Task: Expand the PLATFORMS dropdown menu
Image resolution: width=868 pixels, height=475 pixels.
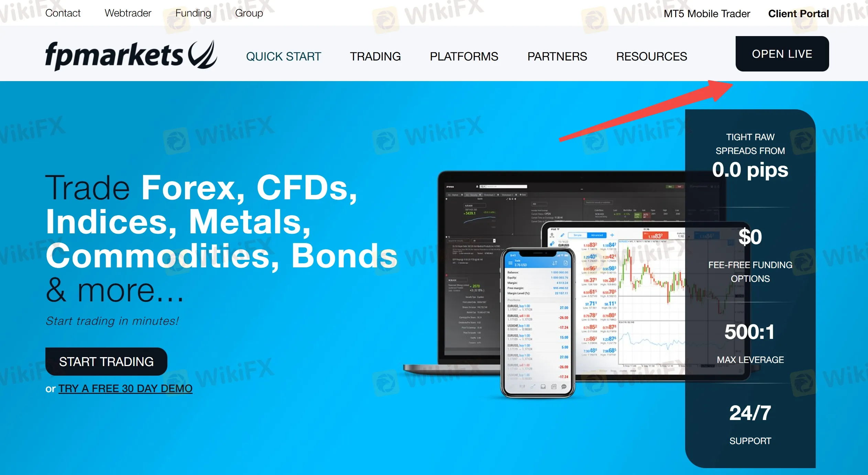Action: coord(463,56)
